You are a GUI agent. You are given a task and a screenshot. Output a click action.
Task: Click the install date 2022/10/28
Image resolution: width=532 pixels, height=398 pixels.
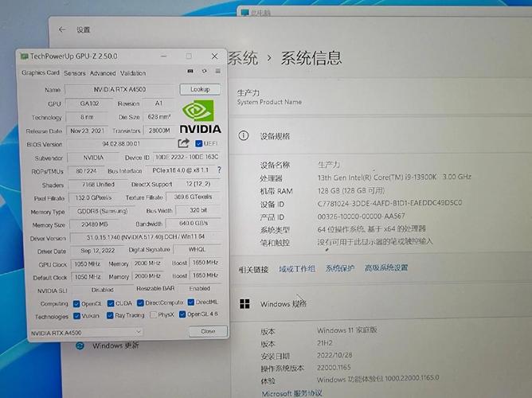pos(334,355)
